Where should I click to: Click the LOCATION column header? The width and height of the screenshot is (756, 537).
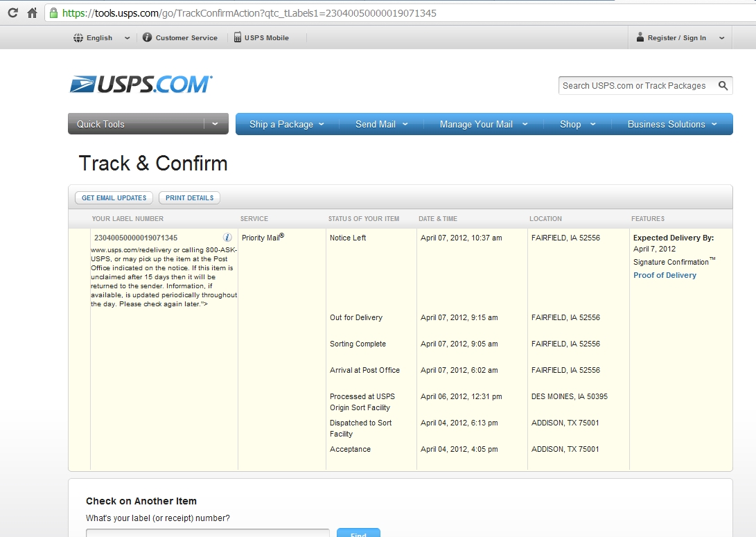[x=545, y=219]
